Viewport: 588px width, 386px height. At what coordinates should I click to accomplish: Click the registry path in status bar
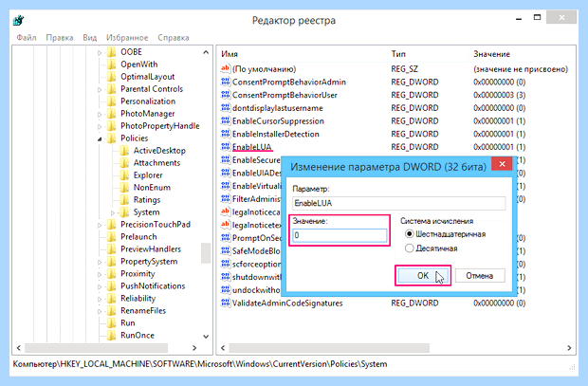(x=200, y=364)
